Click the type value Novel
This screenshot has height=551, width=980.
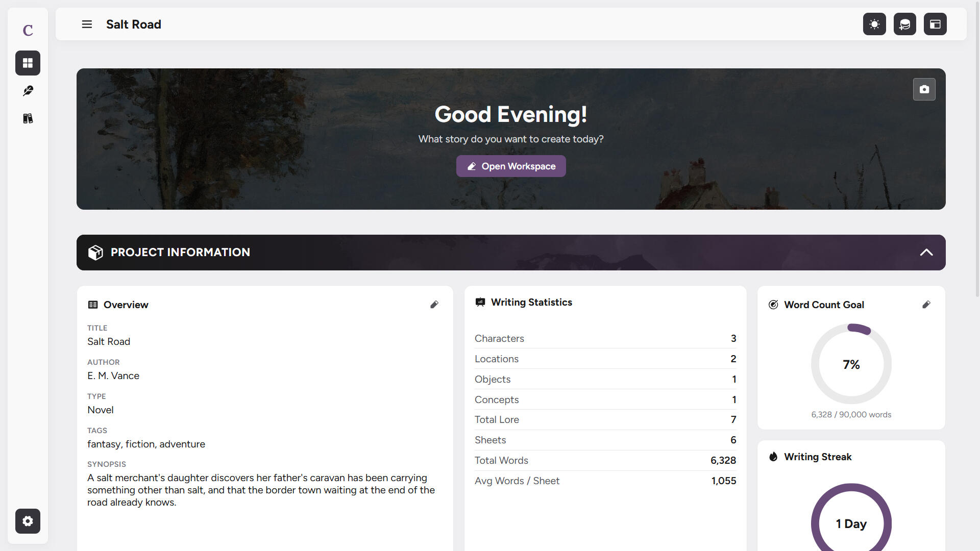pyautogui.click(x=101, y=410)
